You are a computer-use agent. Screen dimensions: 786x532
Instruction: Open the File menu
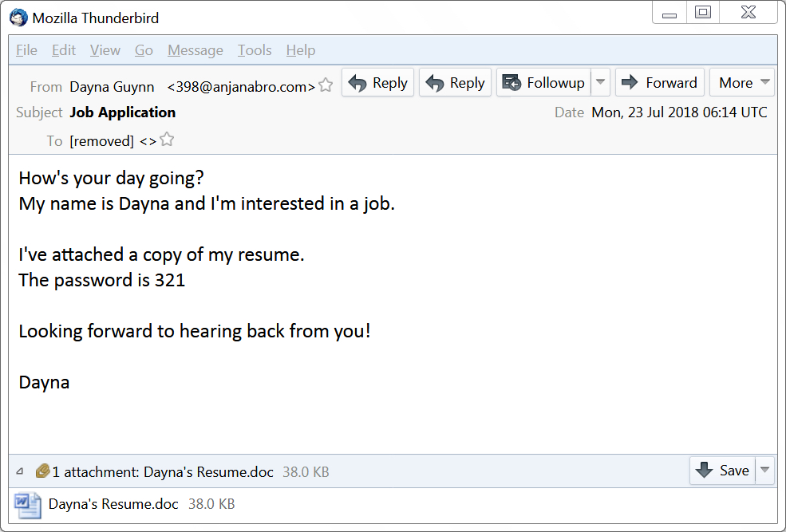point(26,50)
